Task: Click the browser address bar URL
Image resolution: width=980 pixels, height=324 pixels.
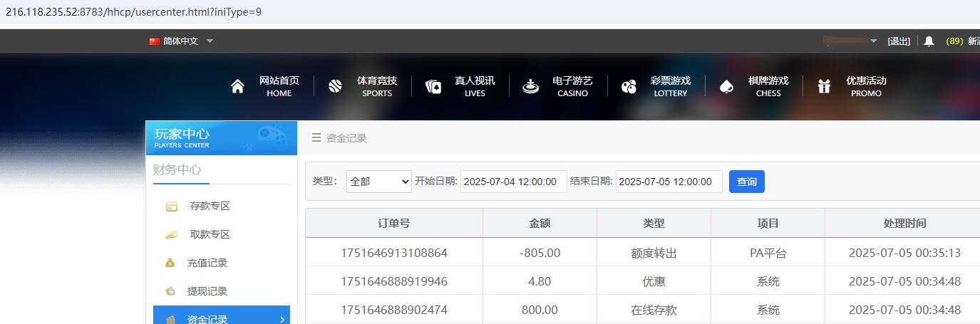Action: click(133, 12)
